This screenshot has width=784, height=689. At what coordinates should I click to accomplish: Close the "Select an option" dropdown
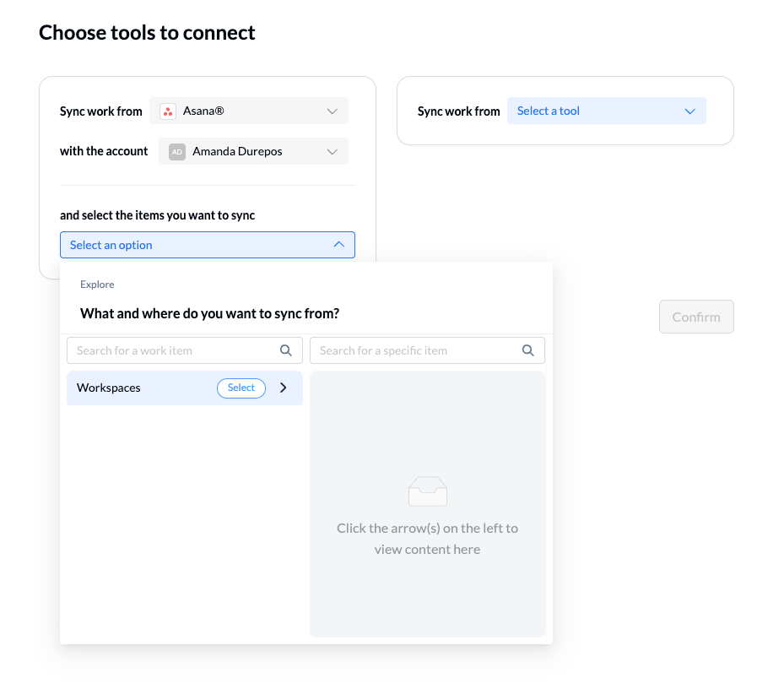point(207,245)
